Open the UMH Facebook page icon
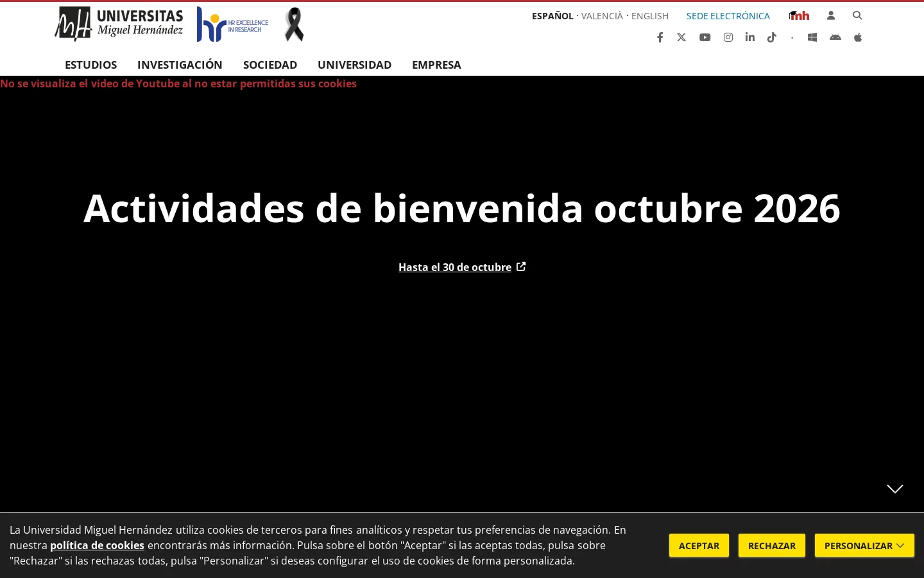This screenshot has width=924, height=578. click(660, 37)
